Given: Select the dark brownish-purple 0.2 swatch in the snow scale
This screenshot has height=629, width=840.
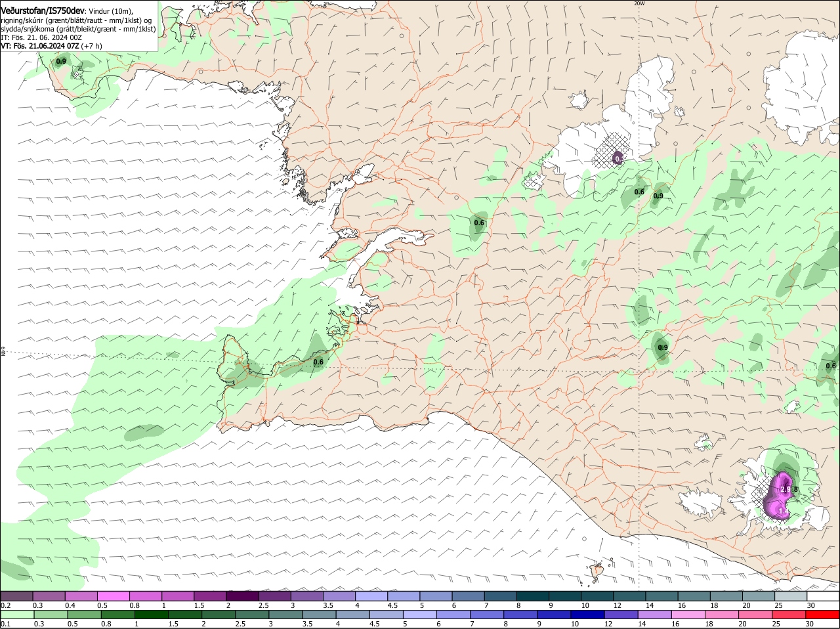Looking at the screenshot, I should (16, 596).
